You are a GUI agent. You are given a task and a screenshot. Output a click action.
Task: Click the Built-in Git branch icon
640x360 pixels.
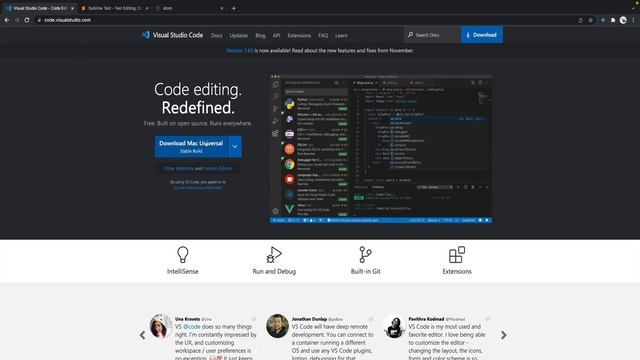point(365,254)
